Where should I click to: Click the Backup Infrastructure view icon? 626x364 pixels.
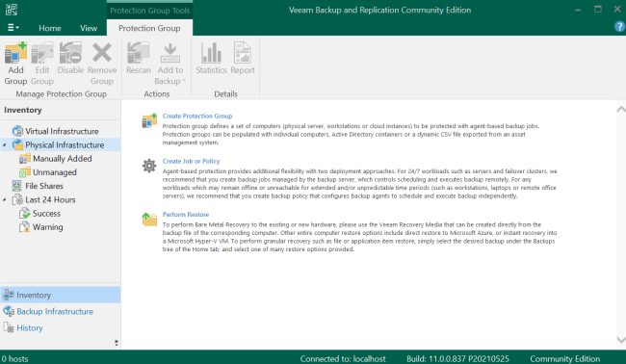(9, 311)
